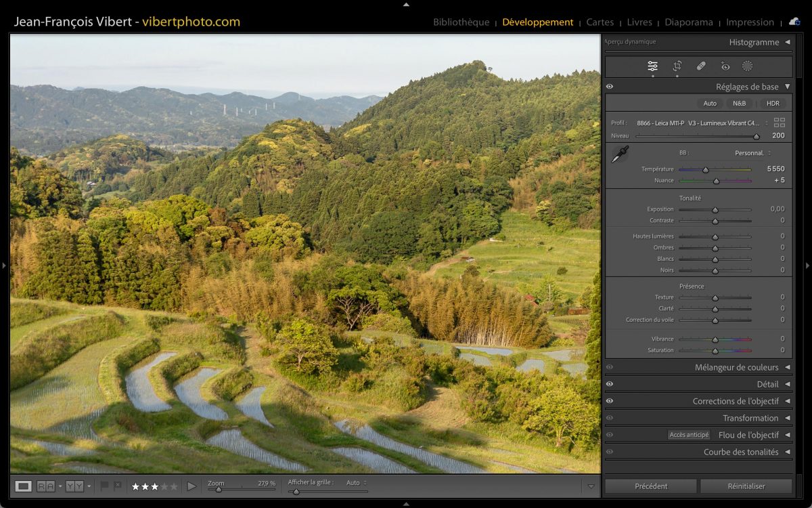Click the slideshow play triangle
The height and width of the screenshot is (508, 812).
(191, 486)
